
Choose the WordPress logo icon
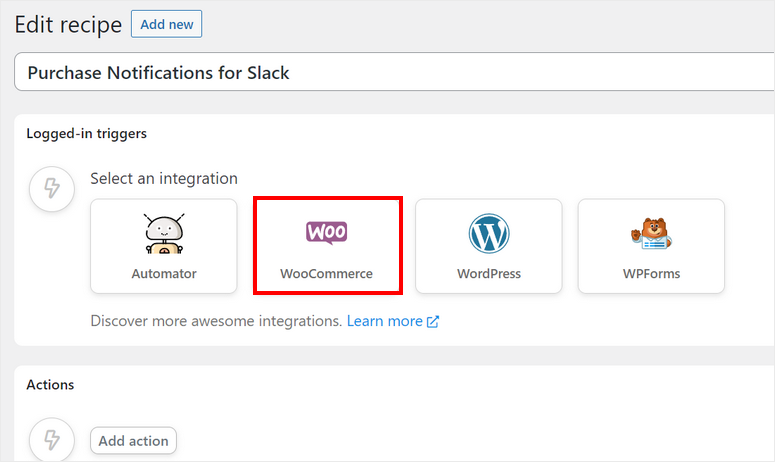tap(489, 234)
